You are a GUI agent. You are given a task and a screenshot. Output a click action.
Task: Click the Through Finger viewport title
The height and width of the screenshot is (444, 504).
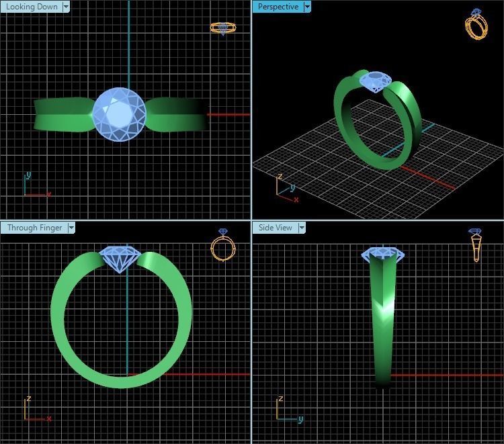click(34, 228)
